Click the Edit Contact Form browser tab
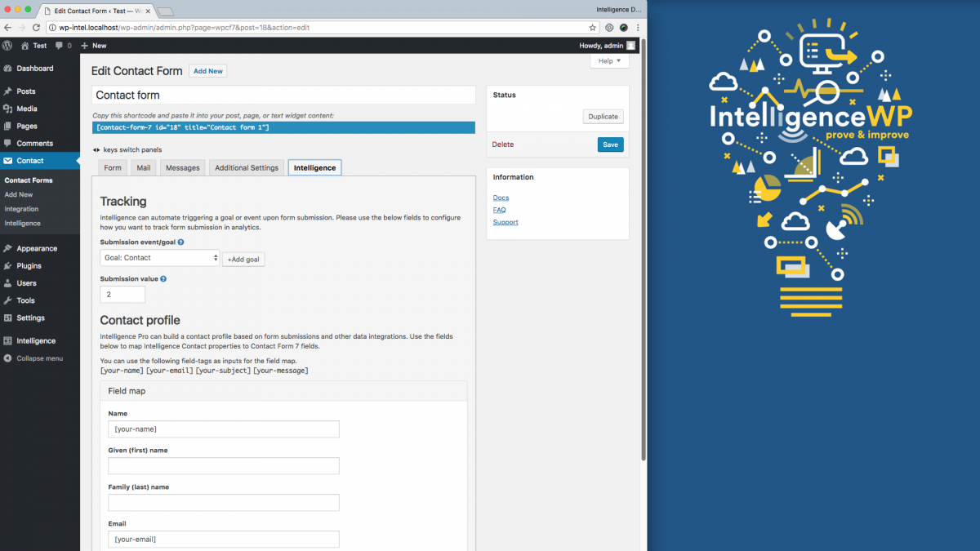 click(x=96, y=11)
